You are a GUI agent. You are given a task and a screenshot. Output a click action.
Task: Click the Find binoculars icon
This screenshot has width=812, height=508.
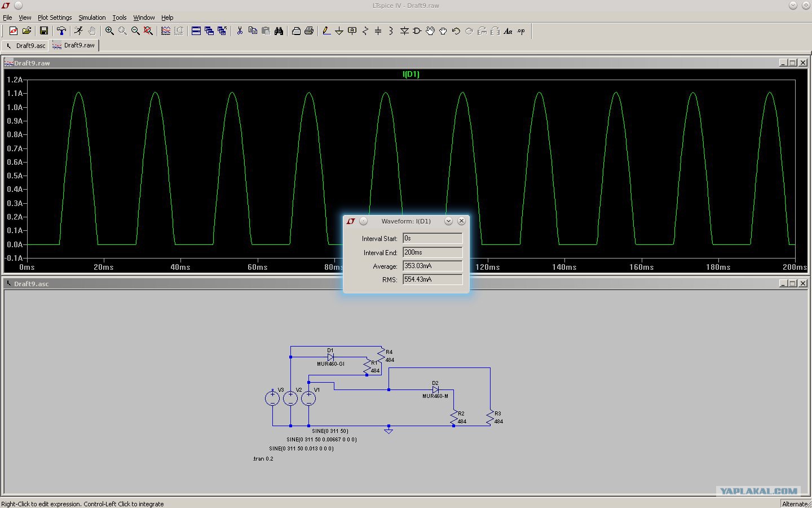tap(279, 31)
